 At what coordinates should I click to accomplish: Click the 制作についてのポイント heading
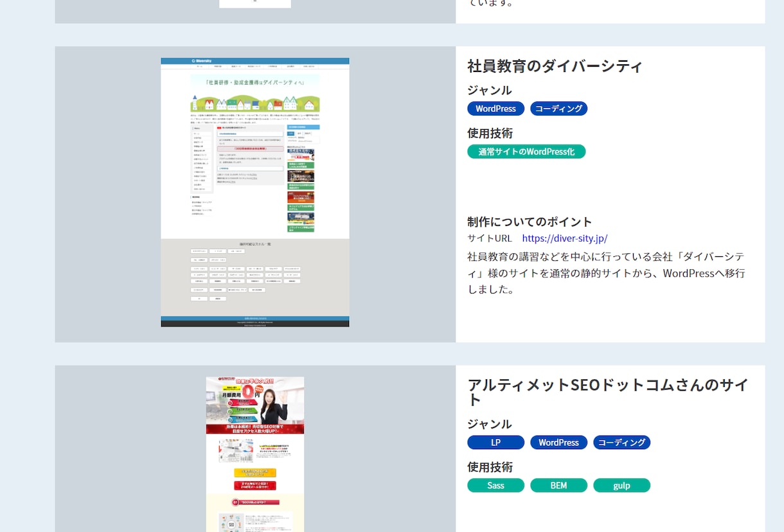click(530, 222)
